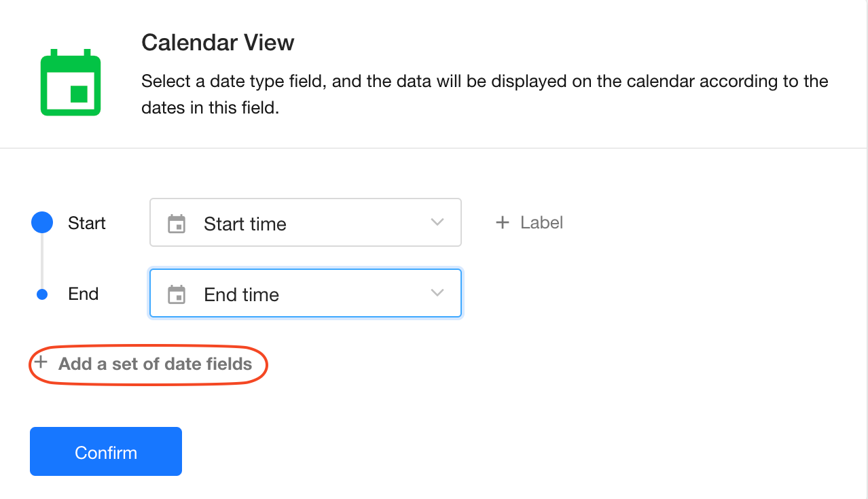This screenshot has height=499, width=868.
Task: Click the Calendar View heading
Action: (217, 43)
